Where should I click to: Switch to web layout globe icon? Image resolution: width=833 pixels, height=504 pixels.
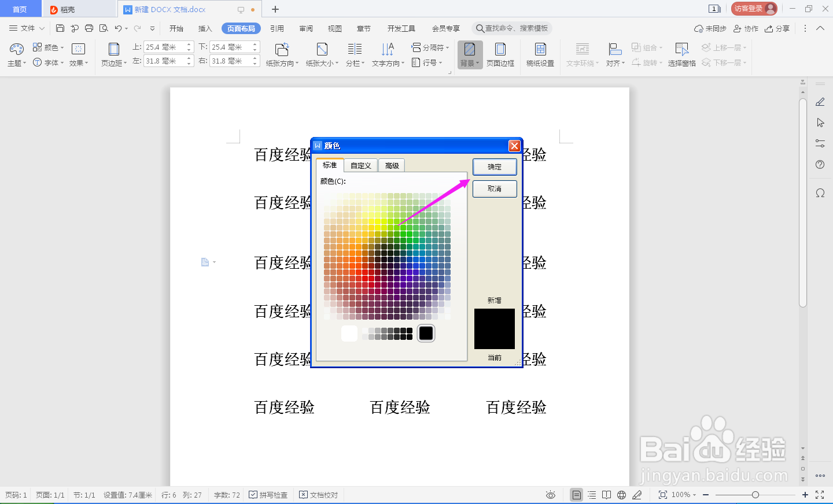621,495
